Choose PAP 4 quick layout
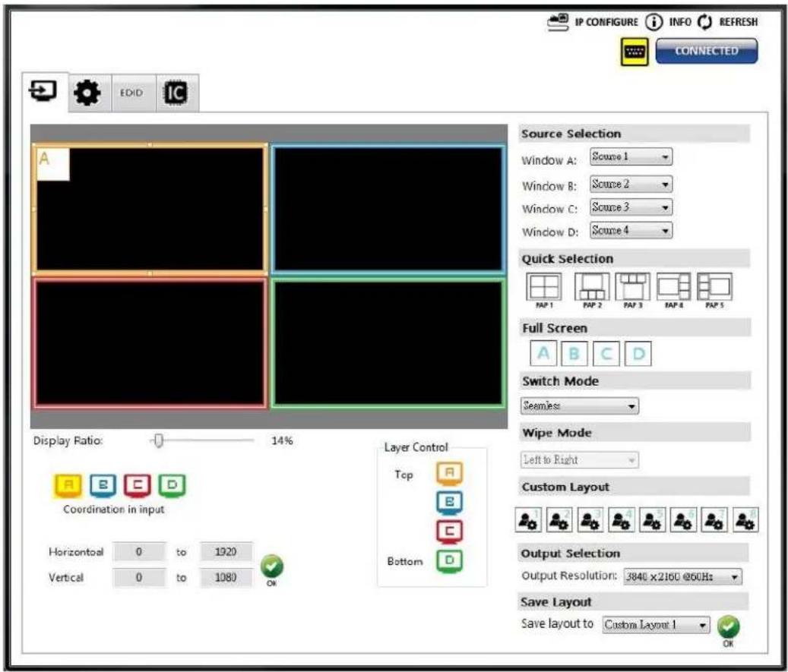The height and width of the screenshot is (672, 788). pos(674,290)
